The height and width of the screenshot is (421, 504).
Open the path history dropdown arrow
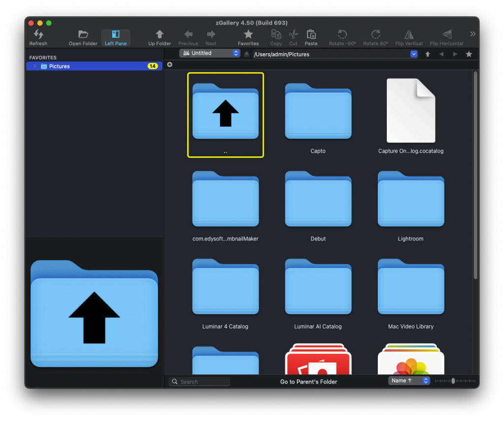click(x=413, y=54)
